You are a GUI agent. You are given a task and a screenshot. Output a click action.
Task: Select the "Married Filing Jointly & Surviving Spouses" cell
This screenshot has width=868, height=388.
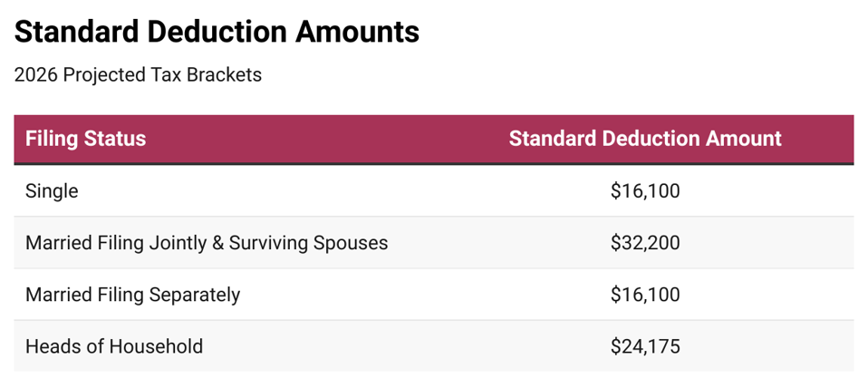[x=207, y=243]
